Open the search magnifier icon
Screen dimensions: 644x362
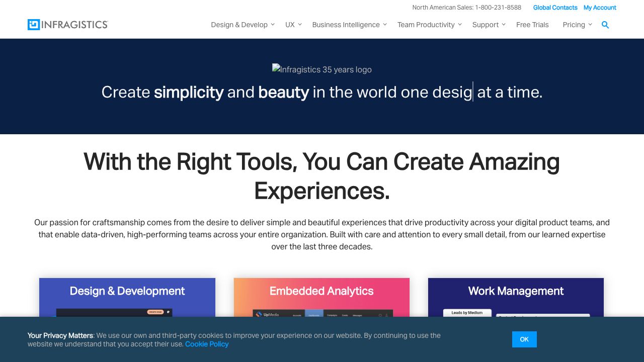pyautogui.click(x=605, y=25)
